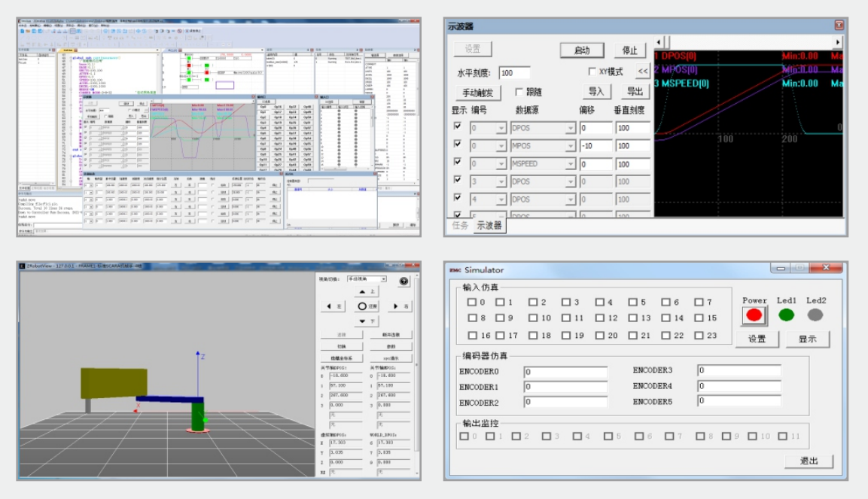
Task: Switch to the 任务 tab
Action: pos(460,225)
